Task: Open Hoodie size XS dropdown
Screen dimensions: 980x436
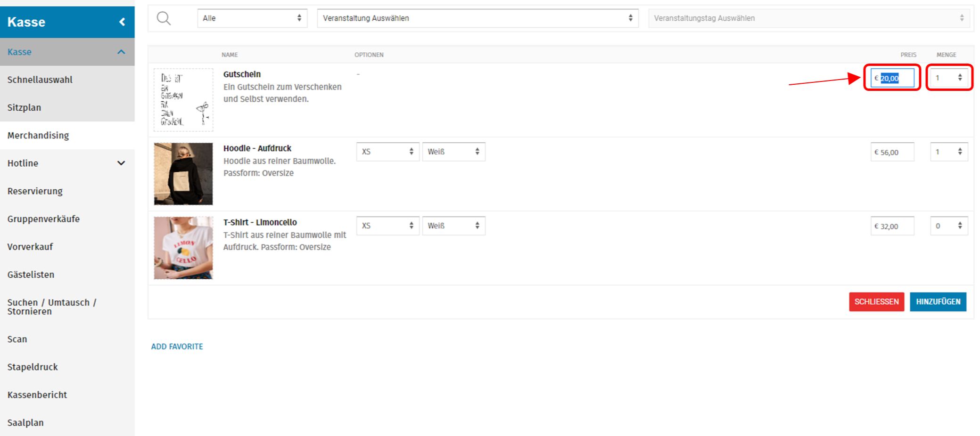Action: pyautogui.click(x=387, y=152)
